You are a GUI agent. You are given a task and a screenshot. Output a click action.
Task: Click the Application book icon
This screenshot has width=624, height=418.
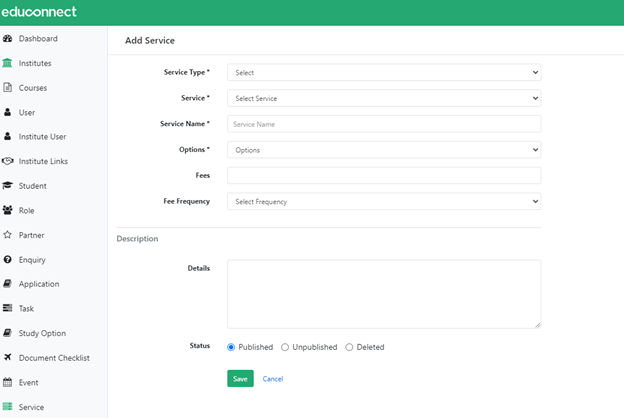(7, 283)
